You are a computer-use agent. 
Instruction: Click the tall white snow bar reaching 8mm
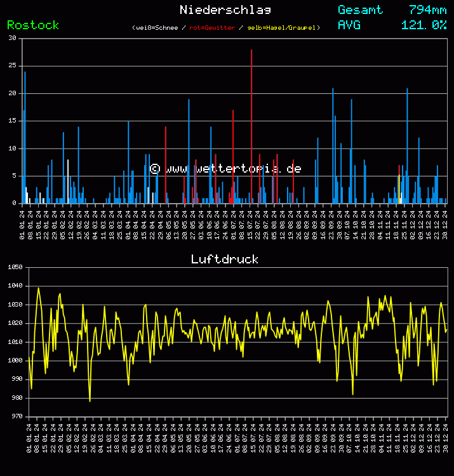point(68,181)
